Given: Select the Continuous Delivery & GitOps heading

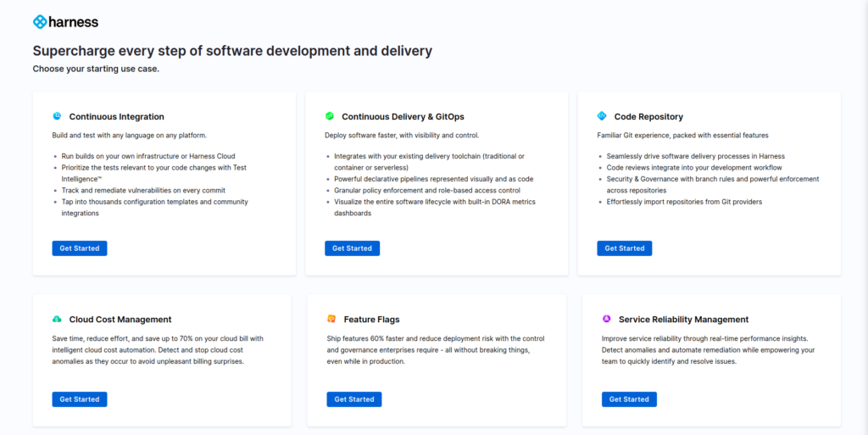Looking at the screenshot, I should (x=403, y=117).
